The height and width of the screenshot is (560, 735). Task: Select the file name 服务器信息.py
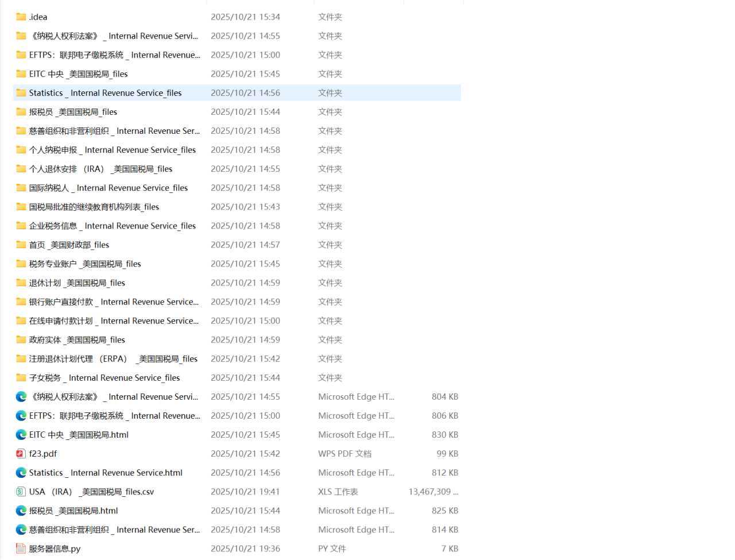55,548
